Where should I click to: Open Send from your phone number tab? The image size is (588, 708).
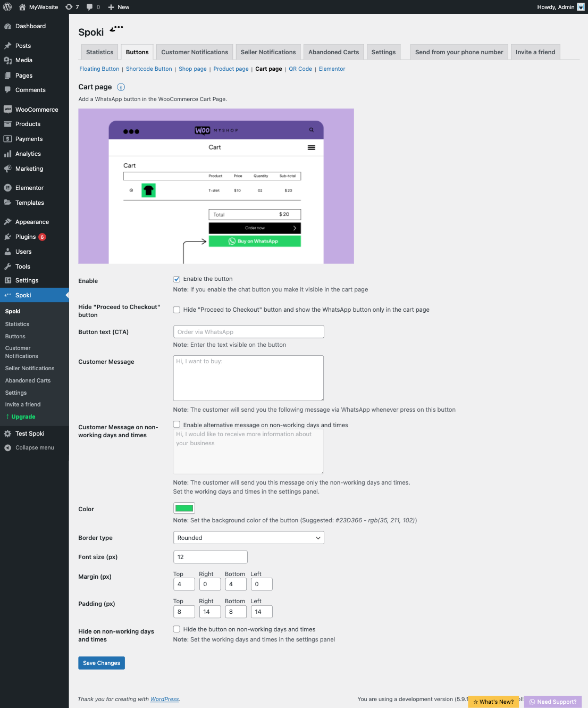(459, 52)
